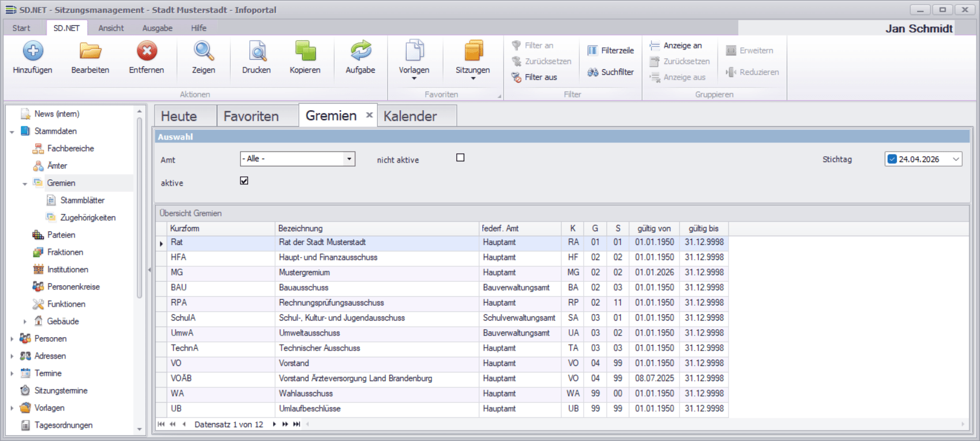This screenshot has width=980, height=441.
Task: Click the Filterzeile button
Action: [x=610, y=51]
